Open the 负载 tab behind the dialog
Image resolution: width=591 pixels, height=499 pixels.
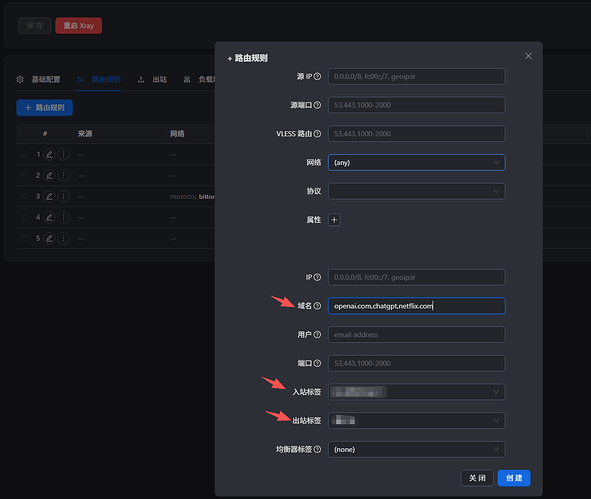(x=207, y=80)
